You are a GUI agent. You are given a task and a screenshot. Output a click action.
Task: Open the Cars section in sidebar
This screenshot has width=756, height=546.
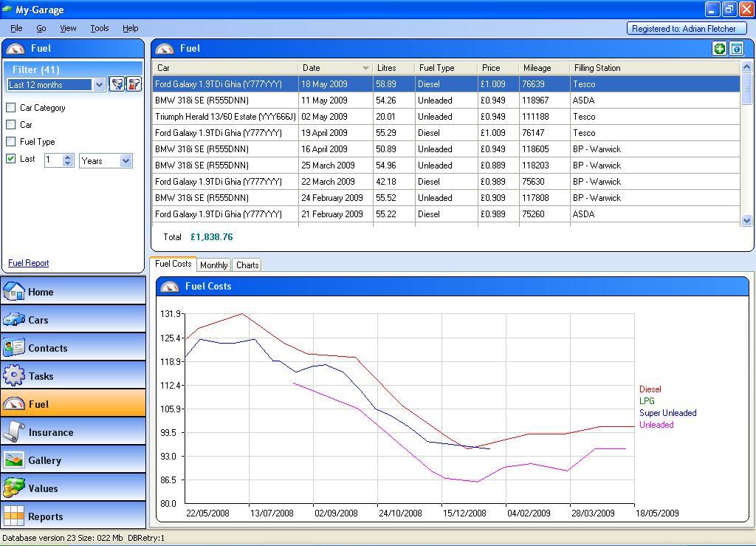click(73, 320)
